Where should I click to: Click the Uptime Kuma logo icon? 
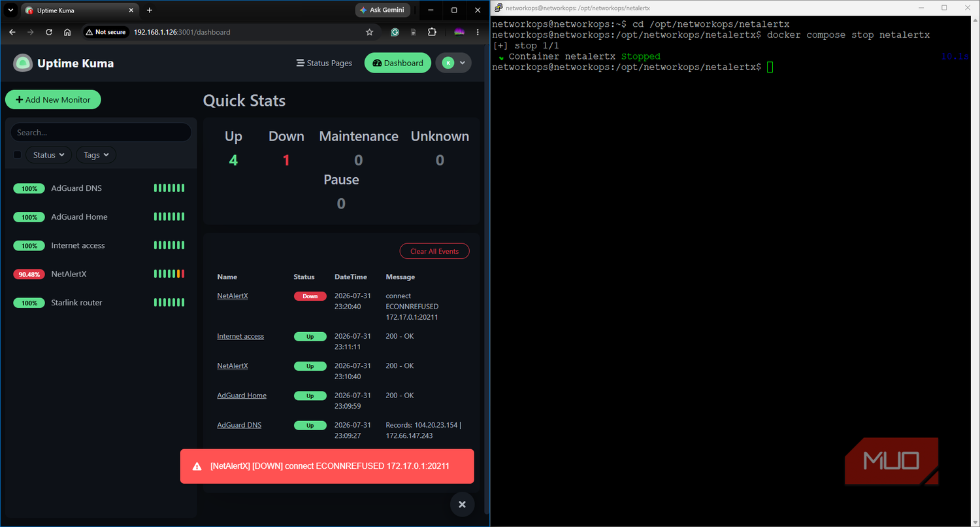pyautogui.click(x=23, y=63)
